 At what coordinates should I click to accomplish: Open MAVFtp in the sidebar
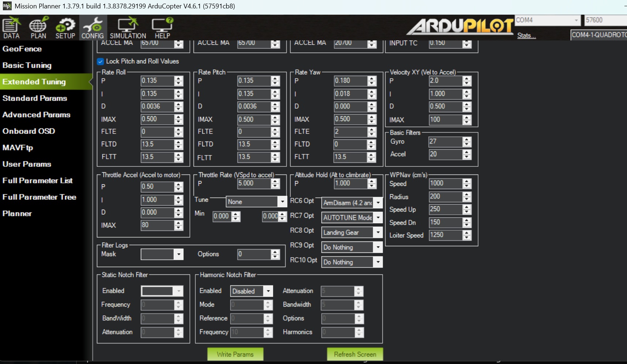point(18,147)
